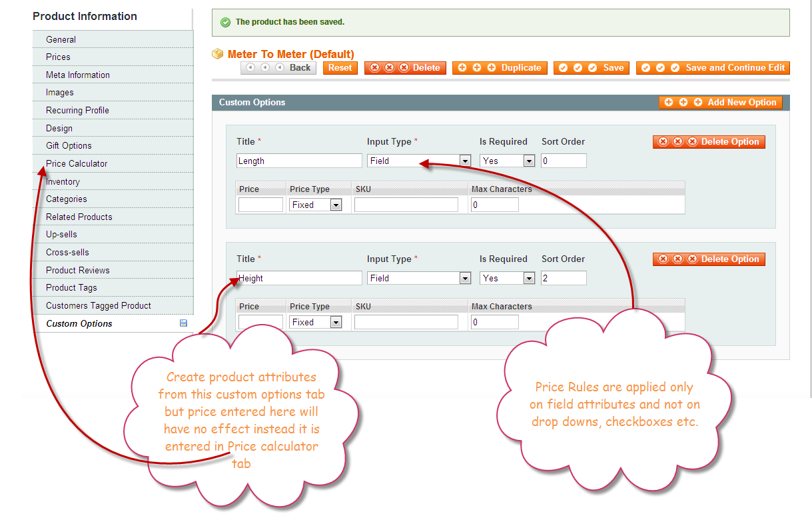This screenshot has height=524, width=812.
Task: Click the save disk icon beside Custom Options
Action: point(183,323)
